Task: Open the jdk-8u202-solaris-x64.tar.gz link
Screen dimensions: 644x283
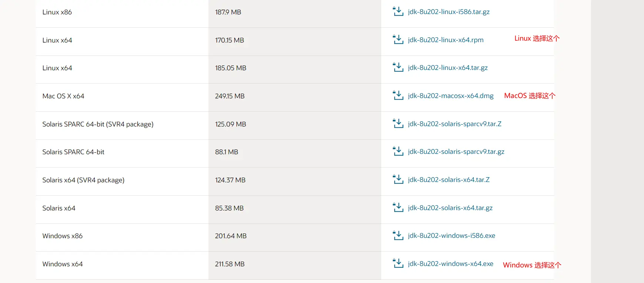Action: 450,208
